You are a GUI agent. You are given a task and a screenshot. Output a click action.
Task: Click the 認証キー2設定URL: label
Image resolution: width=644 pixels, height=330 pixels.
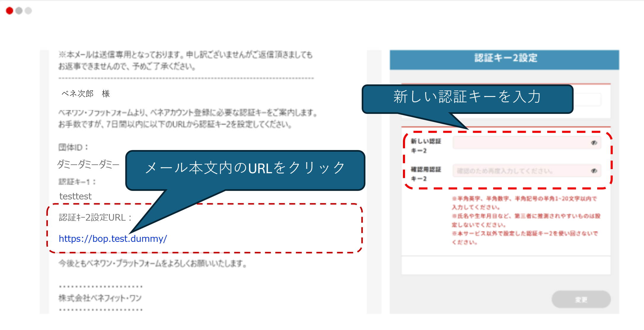click(95, 218)
